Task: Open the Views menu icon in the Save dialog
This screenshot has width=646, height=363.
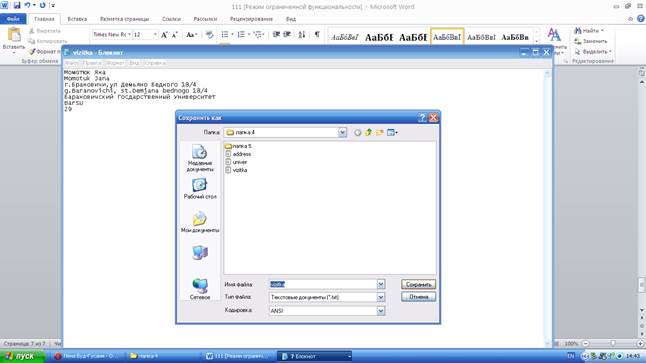Action: pos(392,132)
